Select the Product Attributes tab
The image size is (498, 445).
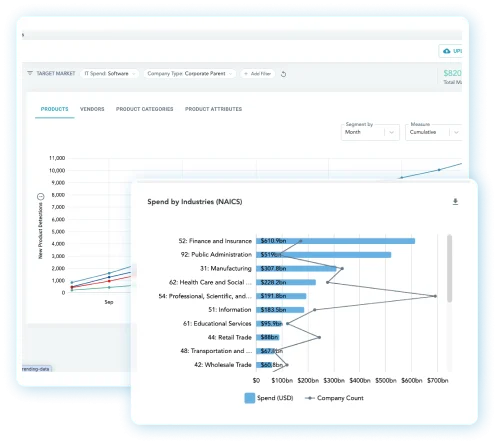[213, 109]
